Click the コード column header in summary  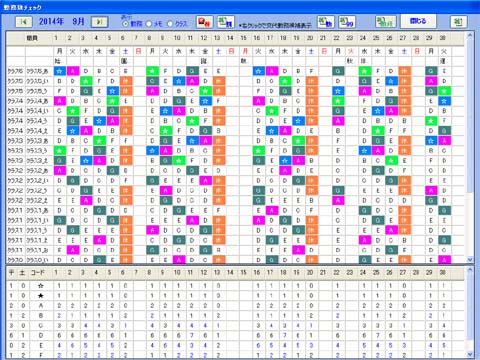[x=37, y=273]
